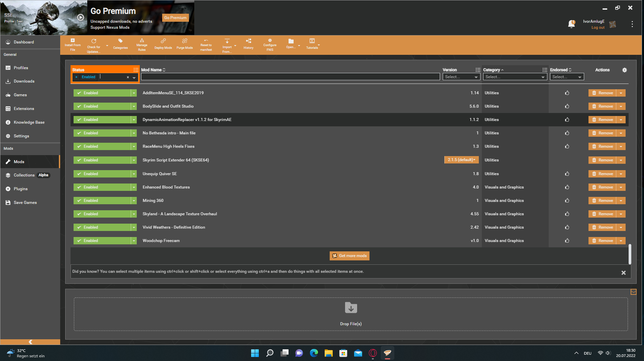Screen dimensions: 644x361
Task: Endorse BodySlide and Outfit Studio thumbs-up
Action: pos(567,106)
